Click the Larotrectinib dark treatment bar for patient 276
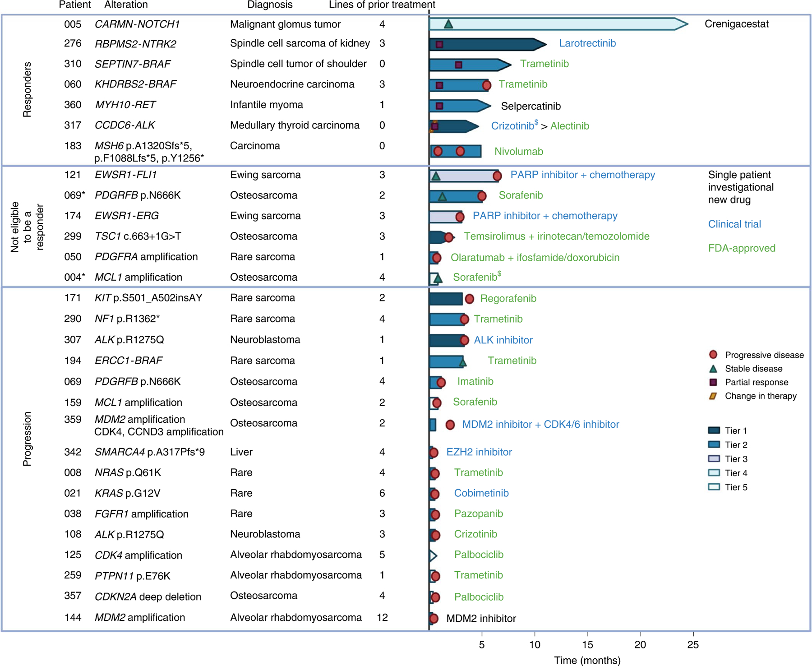 tap(488, 44)
